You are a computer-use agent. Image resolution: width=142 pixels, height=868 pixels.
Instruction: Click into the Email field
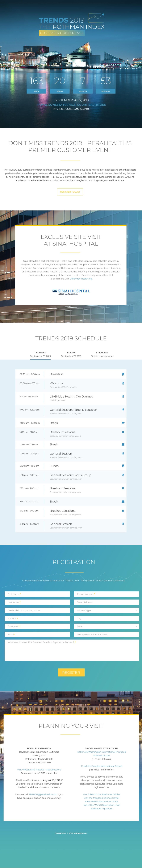(x=37, y=634)
